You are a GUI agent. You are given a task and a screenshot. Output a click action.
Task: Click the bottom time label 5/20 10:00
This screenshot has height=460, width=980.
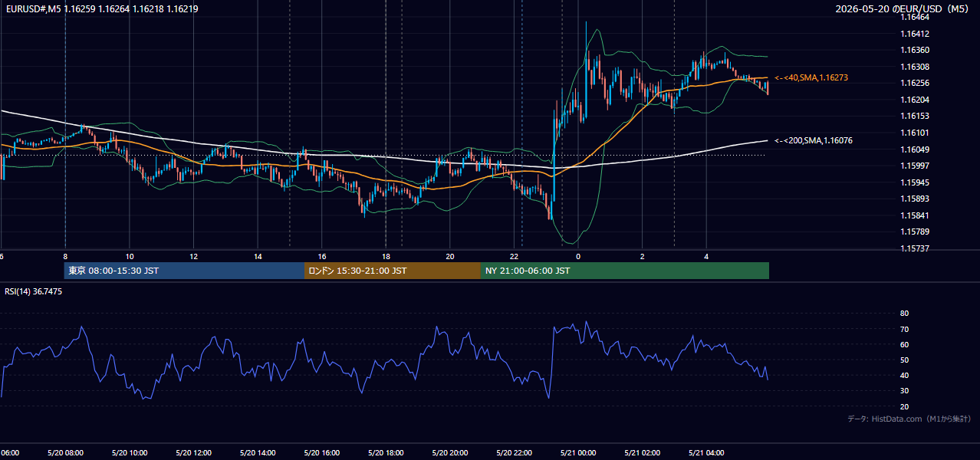pos(129,453)
